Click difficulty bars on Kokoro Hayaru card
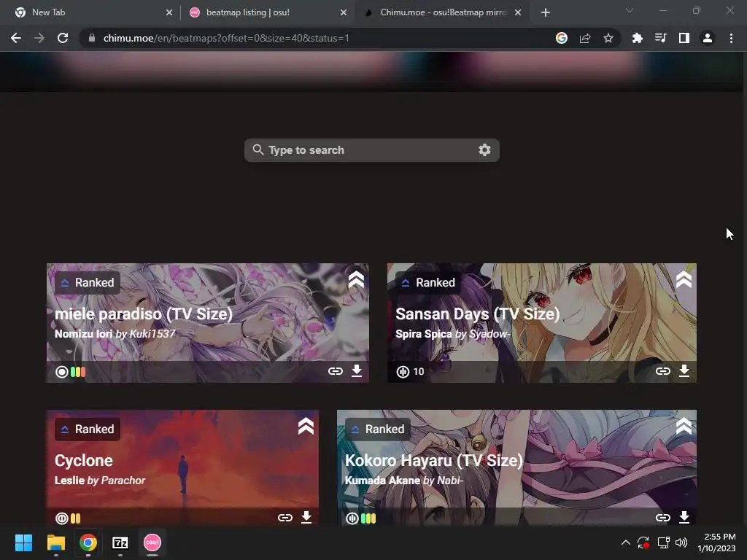This screenshot has width=747, height=560. 368,518
